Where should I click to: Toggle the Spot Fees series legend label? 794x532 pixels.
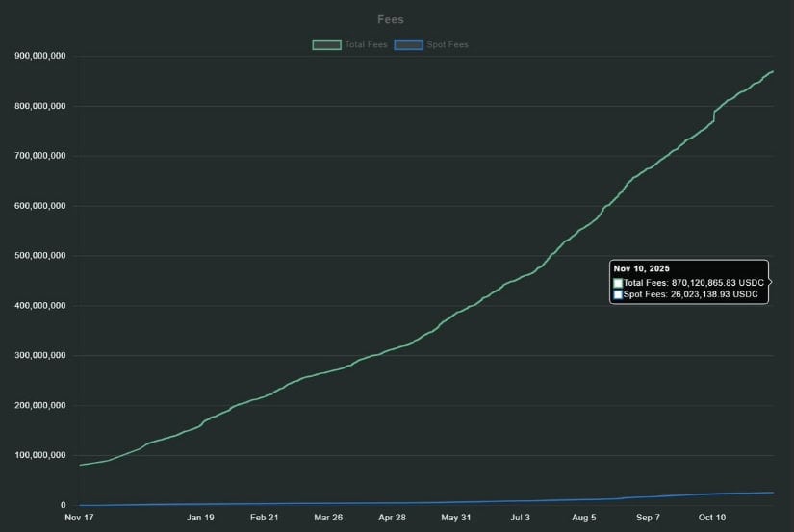449,45
